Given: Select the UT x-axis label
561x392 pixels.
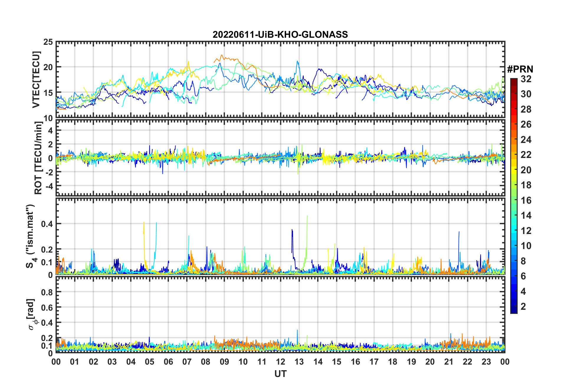Looking at the screenshot, I should coord(280,374).
